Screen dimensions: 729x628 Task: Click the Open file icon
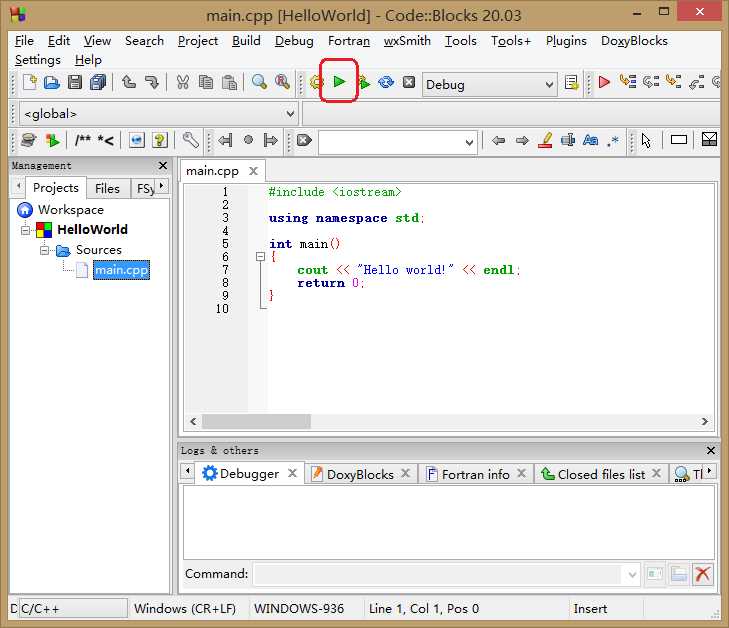point(52,83)
